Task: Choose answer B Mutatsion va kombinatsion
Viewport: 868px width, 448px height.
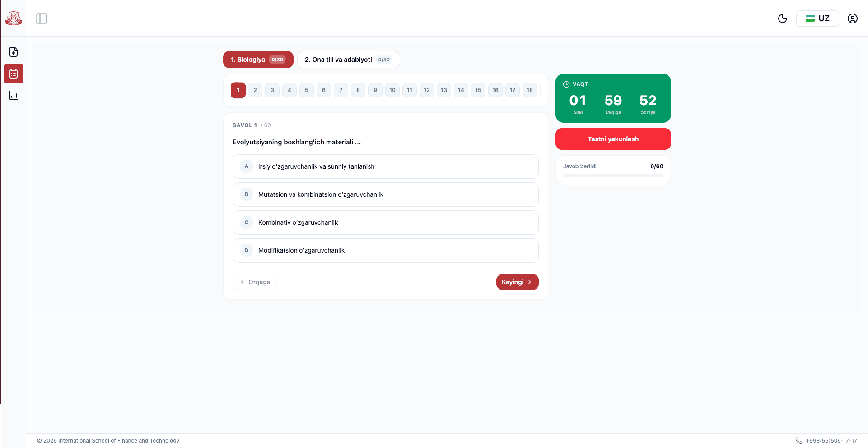Action: click(386, 194)
